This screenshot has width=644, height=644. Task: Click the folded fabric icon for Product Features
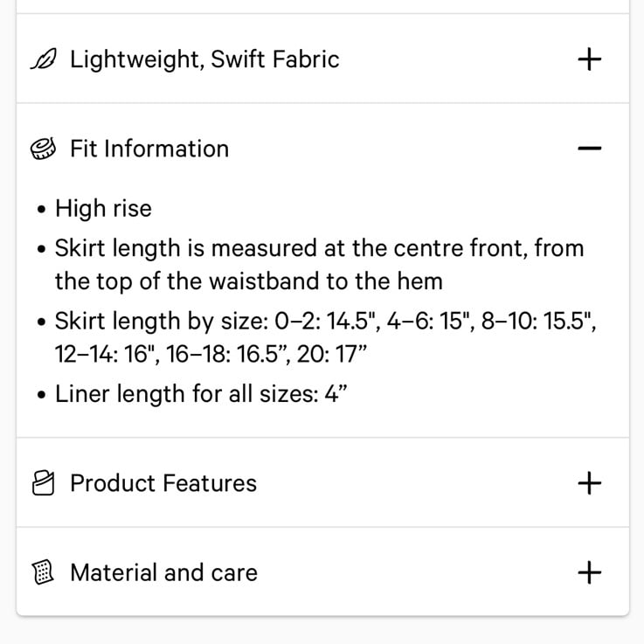point(43,483)
